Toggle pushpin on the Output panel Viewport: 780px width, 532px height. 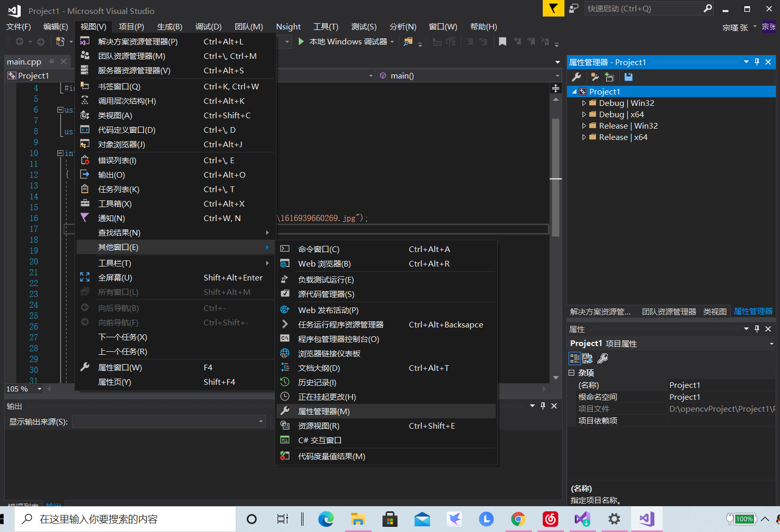543,406
